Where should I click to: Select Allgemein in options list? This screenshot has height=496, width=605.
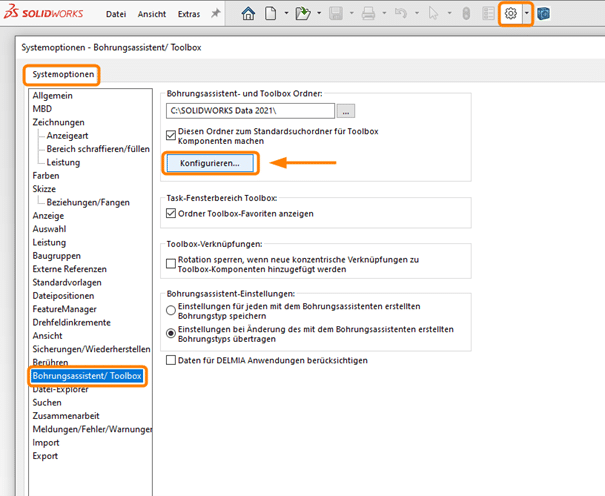[52, 96]
